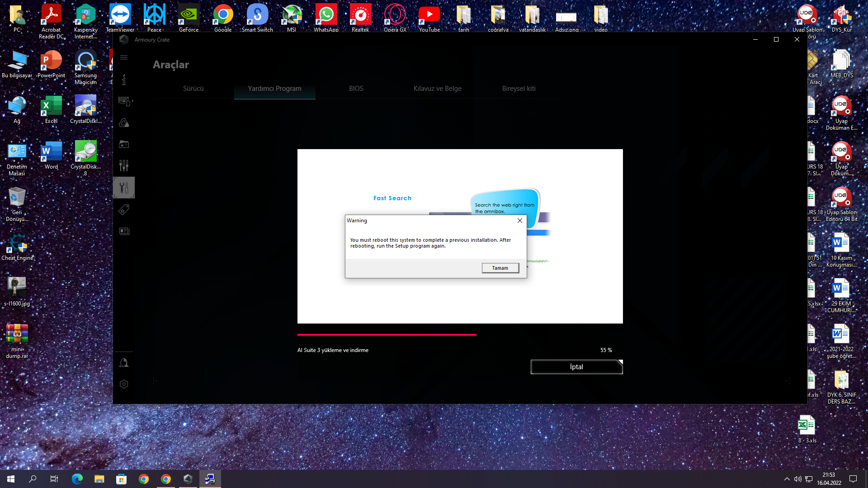Select the Tools wrench icon in sidebar
This screenshot has height=488, width=868.
(124, 188)
